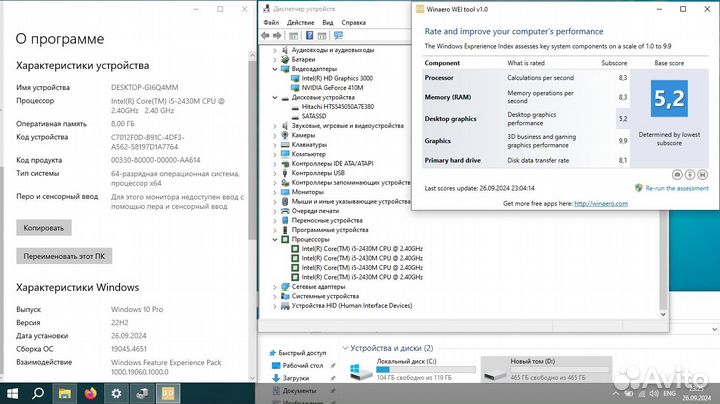This screenshot has width=720, height=404.
Task: Click the Monitors category icon
Action: pos(285,192)
